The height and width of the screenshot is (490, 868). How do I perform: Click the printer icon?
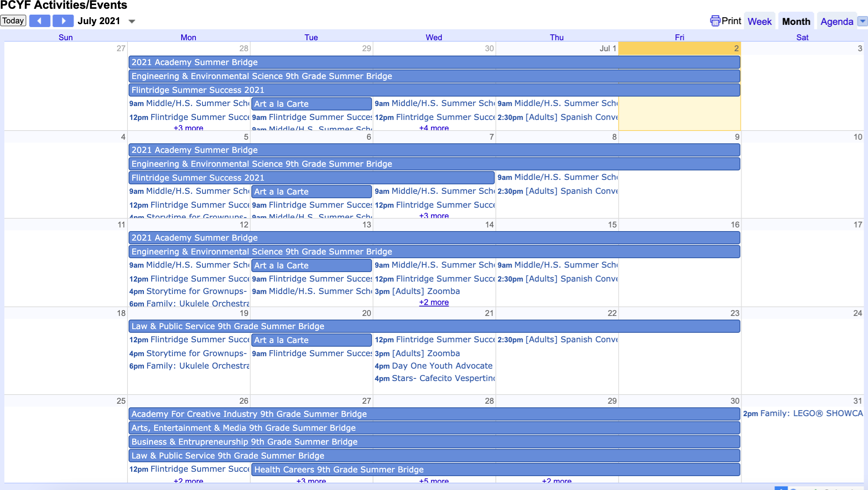click(x=715, y=21)
